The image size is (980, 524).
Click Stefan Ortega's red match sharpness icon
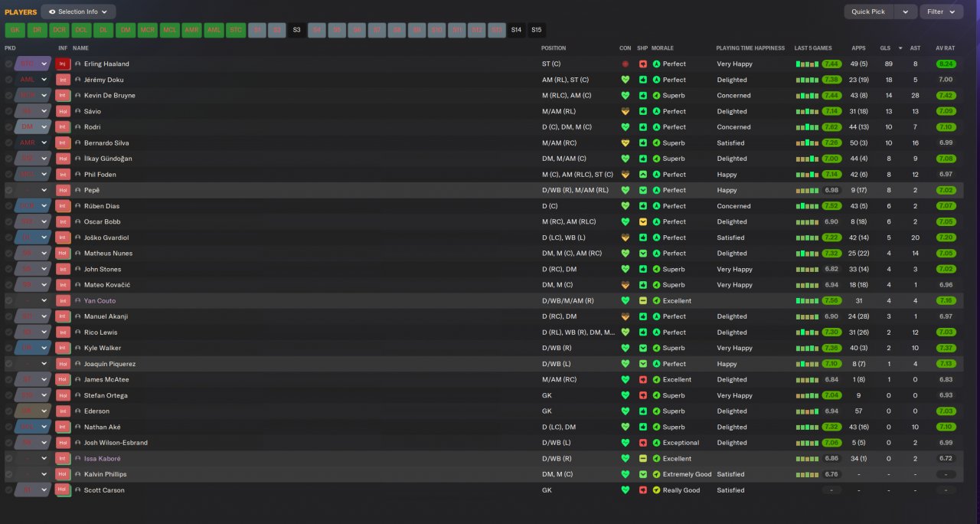(643, 395)
